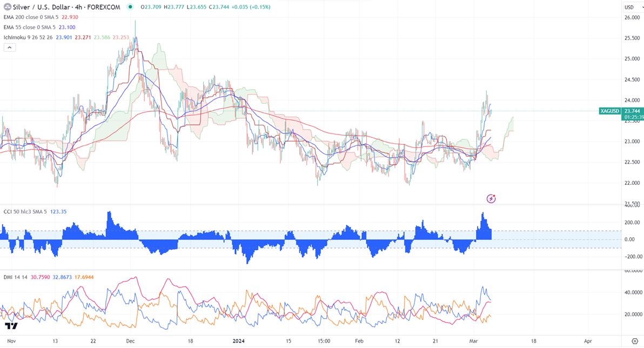Click the 21 date label after Feb
644x348 pixels.
(435, 341)
